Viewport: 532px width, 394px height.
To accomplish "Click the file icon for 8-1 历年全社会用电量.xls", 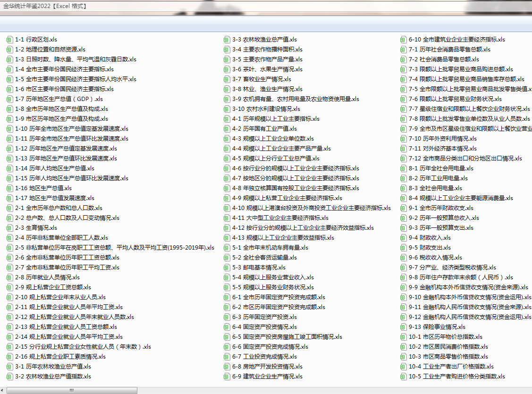I will click(x=403, y=168).
